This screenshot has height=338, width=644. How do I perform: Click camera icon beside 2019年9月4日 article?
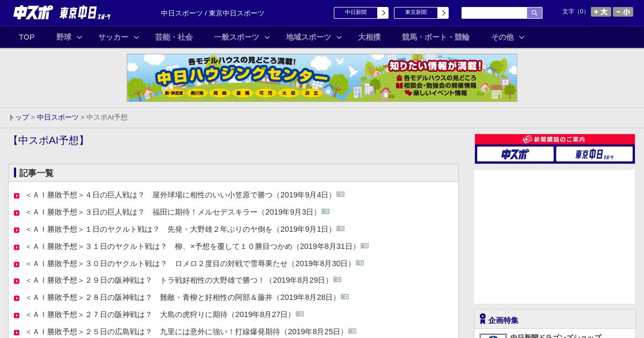click(341, 194)
